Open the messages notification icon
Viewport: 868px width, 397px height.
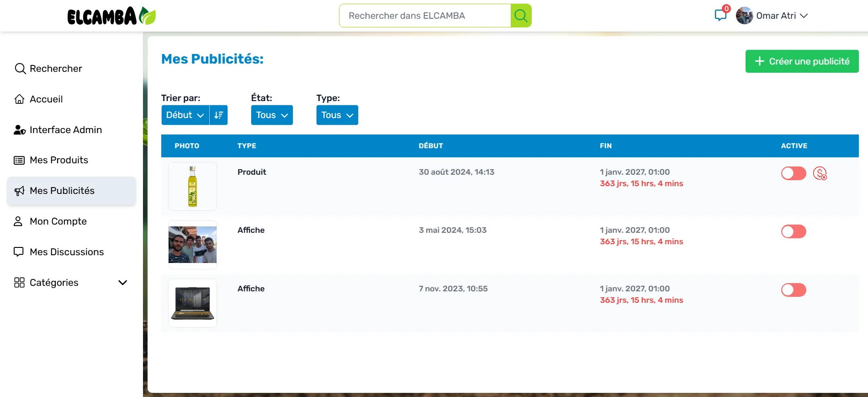(721, 15)
